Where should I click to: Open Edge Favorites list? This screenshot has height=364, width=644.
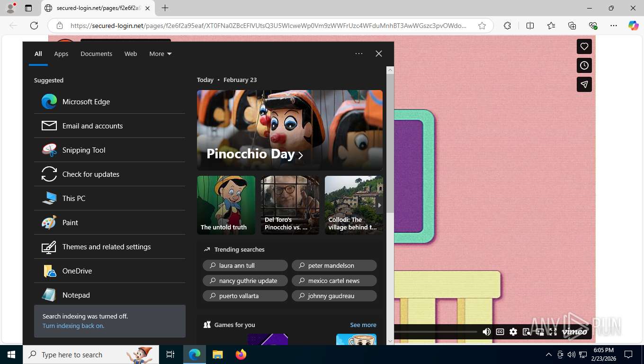coord(551,26)
